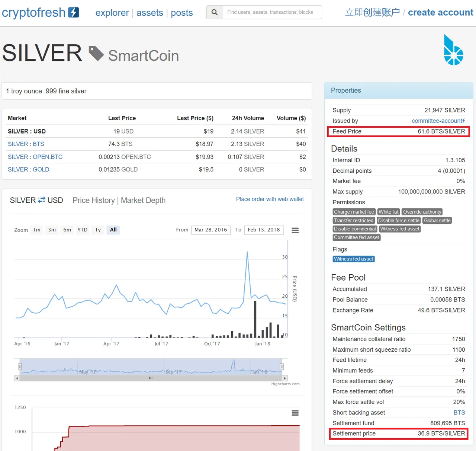
Task: Set chart zoom to 1m
Action: pyautogui.click(x=37, y=230)
